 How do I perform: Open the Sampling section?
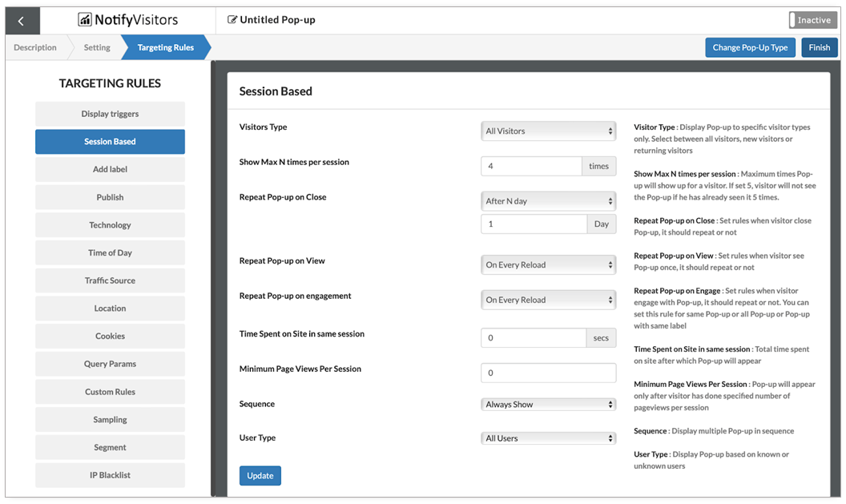coord(110,420)
